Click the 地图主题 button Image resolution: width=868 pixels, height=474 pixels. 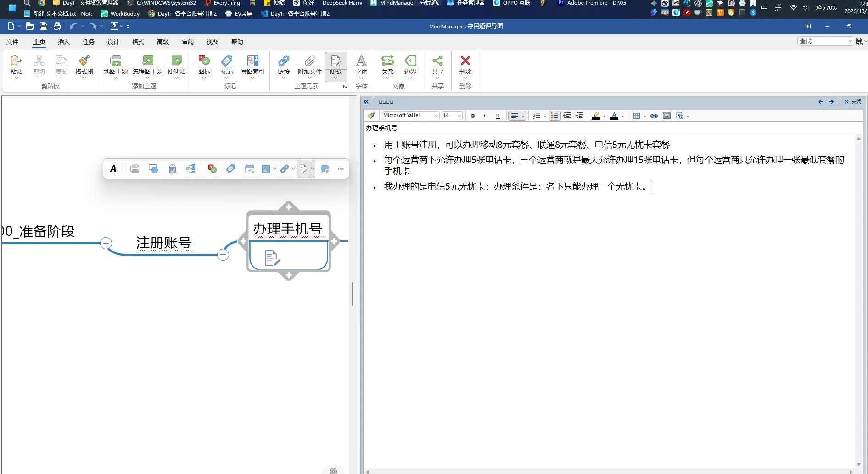(x=116, y=65)
